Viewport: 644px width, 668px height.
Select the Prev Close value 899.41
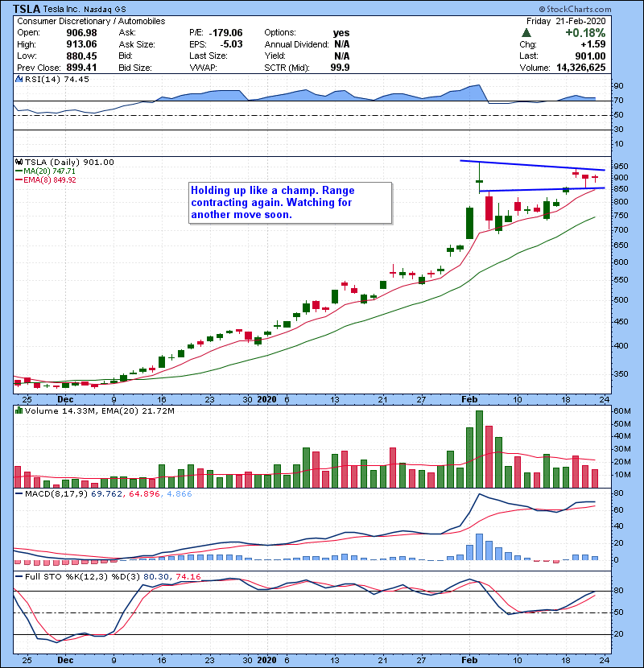click(81, 68)
